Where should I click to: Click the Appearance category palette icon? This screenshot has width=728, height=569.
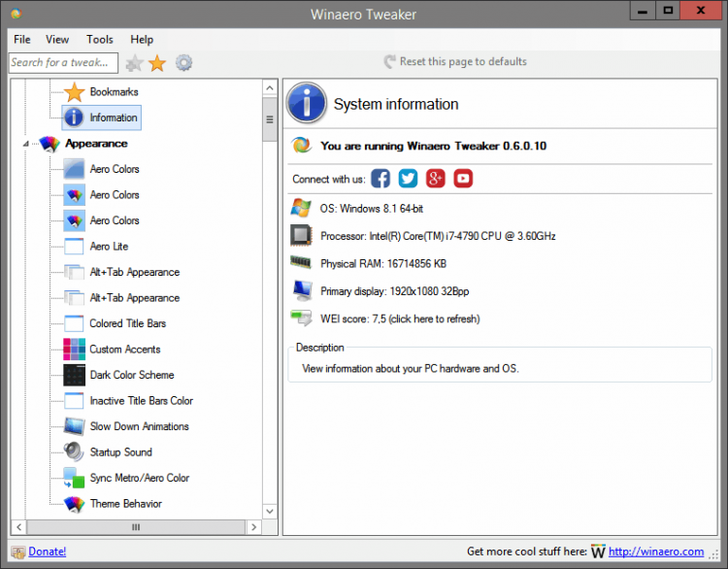pyautogui.click(x=50, y=144)
